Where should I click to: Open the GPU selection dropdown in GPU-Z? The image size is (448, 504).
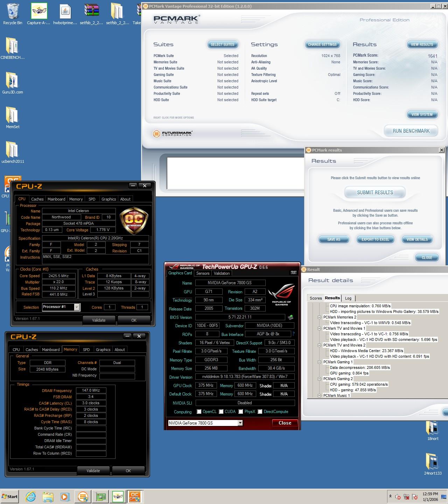(240, 423)
